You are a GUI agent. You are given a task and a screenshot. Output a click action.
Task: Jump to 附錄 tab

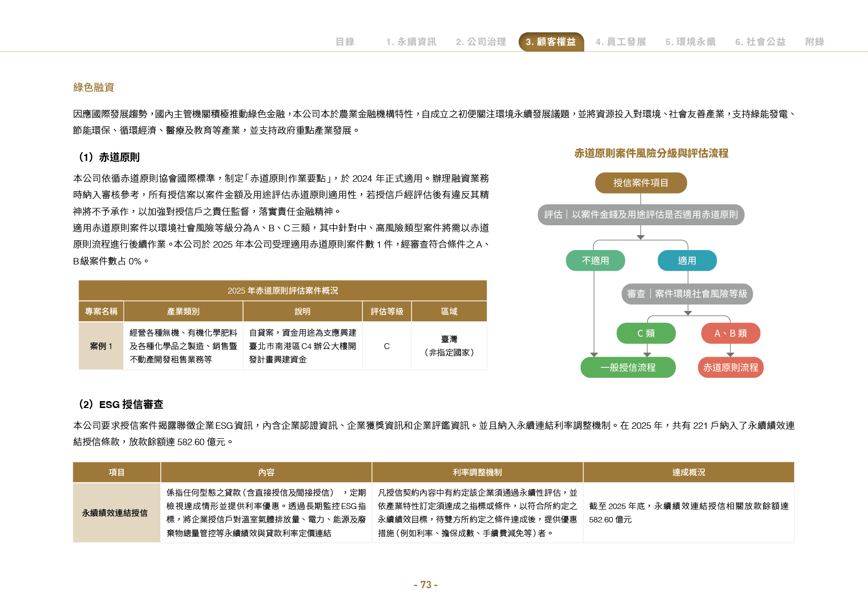[815, 42]
